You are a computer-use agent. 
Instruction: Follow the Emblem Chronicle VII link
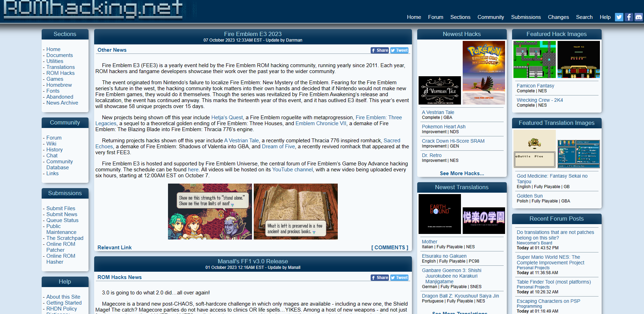click(321, 123)
